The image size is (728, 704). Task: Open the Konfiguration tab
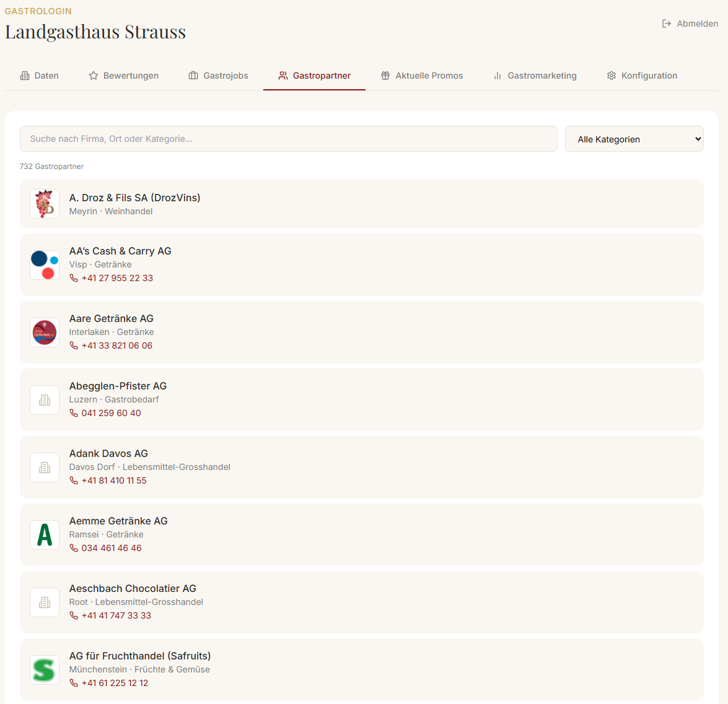(x=642, y=76)
